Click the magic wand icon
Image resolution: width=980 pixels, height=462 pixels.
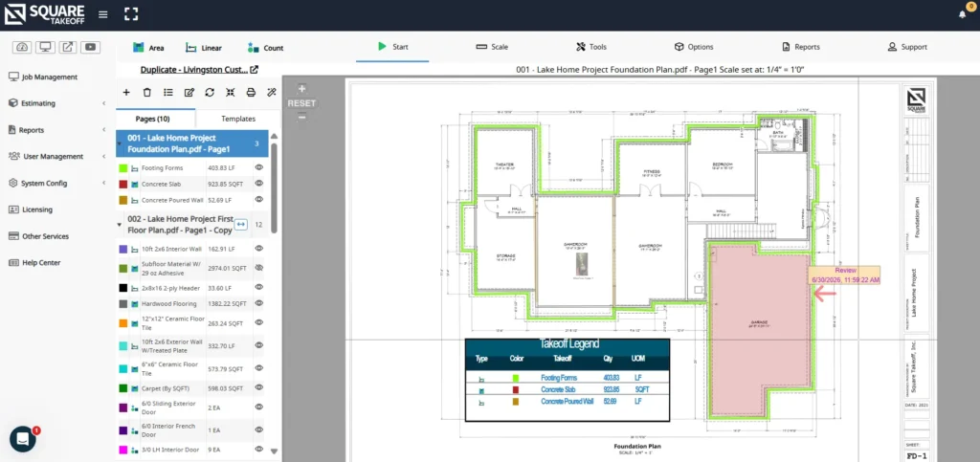coord(271,93)
